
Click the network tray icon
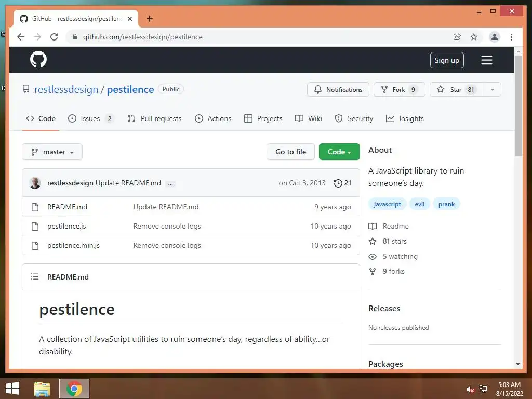[x=483, y=389]
